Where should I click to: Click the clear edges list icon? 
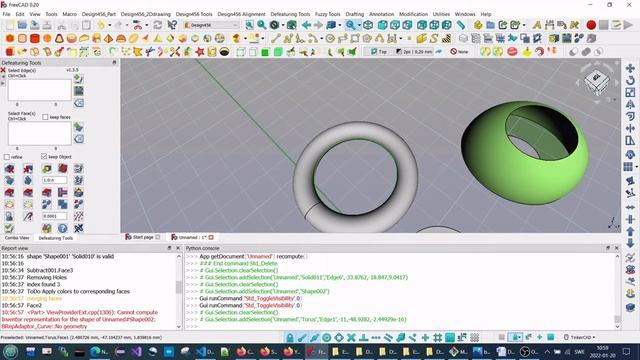point(78,102)
